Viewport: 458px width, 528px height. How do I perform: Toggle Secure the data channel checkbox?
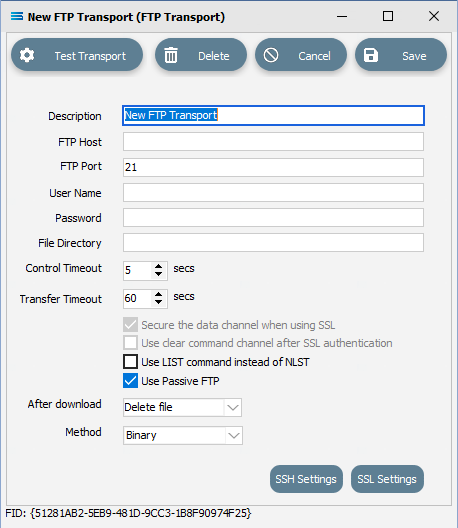(x=130, y=325)
